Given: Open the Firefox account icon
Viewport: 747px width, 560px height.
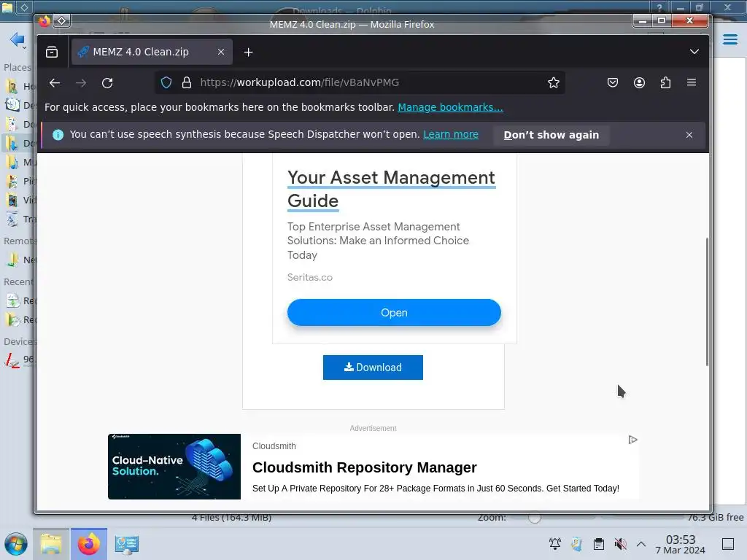Looking at the screenshot, I should coord(639,83).
